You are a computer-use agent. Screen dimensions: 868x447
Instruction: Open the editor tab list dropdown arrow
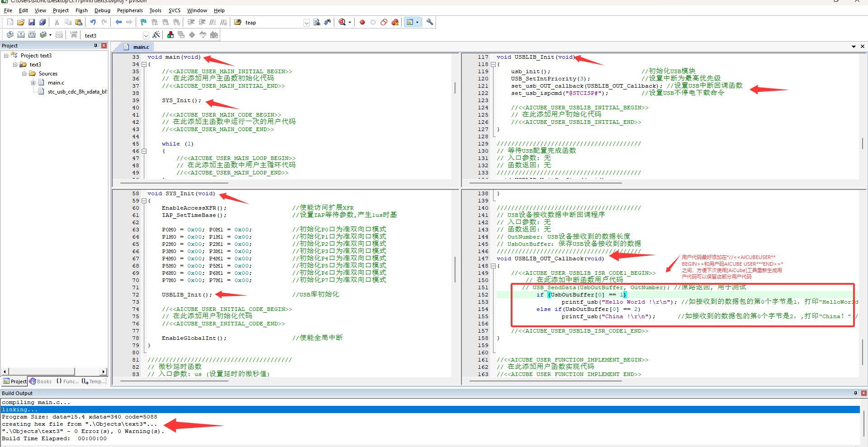pos(854,47)
